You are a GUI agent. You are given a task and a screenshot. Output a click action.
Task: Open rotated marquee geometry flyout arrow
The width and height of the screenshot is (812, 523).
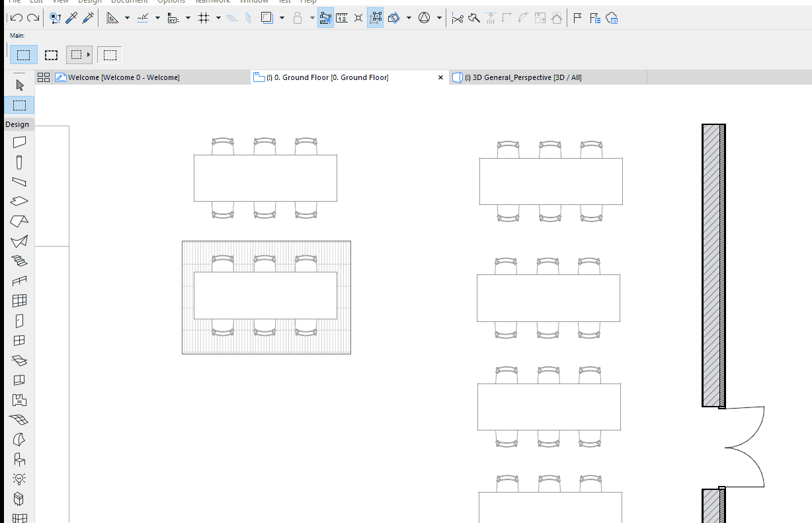(89, 55)
